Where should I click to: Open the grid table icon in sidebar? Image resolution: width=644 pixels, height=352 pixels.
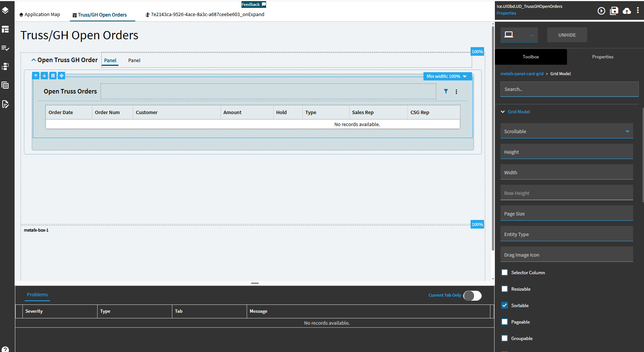coord(5,85)
